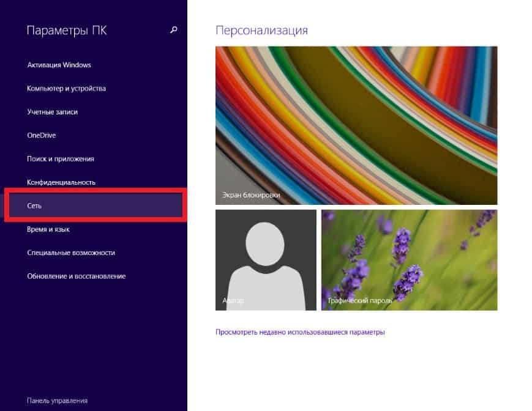This screenshot has height=411, width=532.
Task: Open Учетные записи settings
Action: point(52,112)
